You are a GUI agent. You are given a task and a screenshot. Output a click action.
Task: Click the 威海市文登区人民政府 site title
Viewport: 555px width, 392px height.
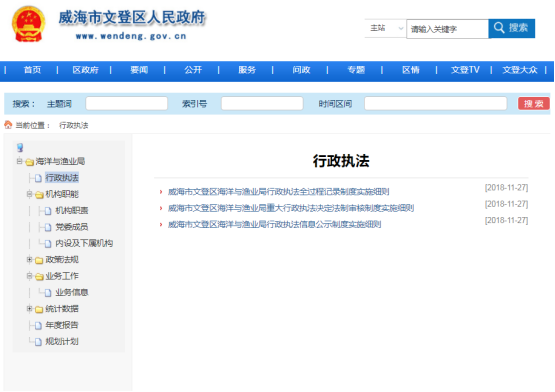pos(132,17)
